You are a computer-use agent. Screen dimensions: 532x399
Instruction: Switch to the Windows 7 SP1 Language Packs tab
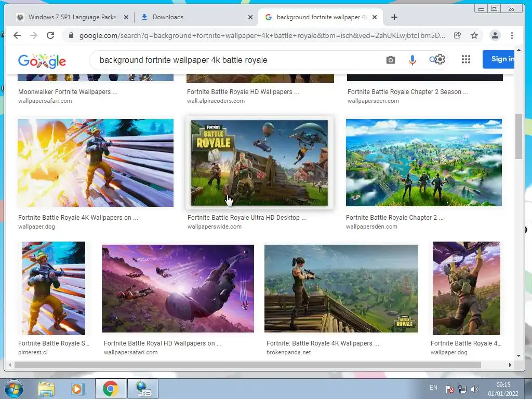tap(72, 17)
